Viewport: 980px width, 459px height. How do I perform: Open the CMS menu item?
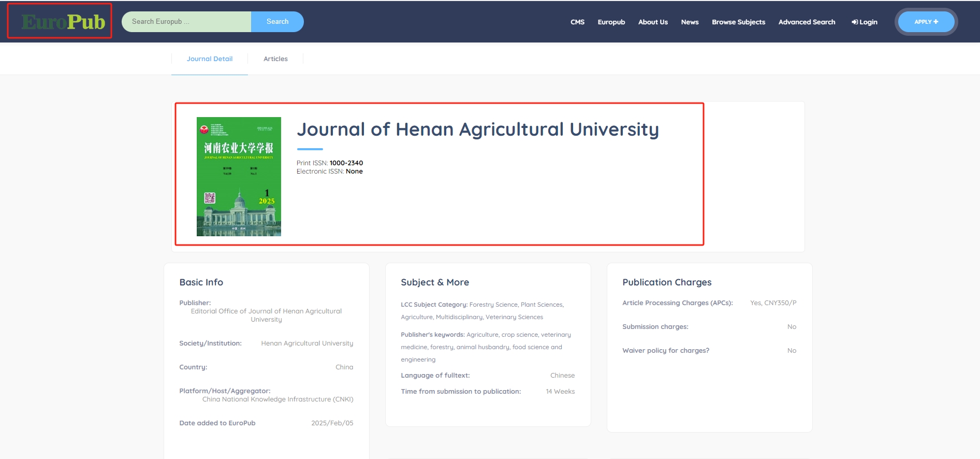click(577, 22)
